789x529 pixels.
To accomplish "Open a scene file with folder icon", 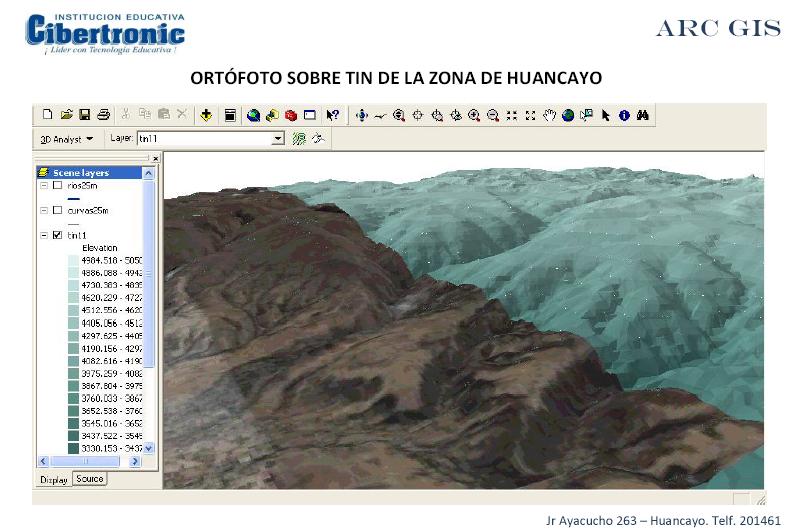I will tap(66, 115).
